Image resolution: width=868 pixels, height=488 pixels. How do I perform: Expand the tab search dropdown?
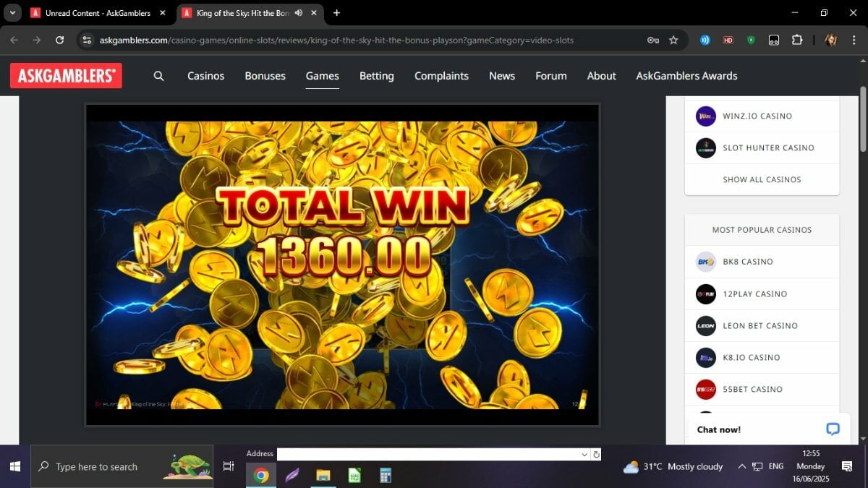click(12, 13)
